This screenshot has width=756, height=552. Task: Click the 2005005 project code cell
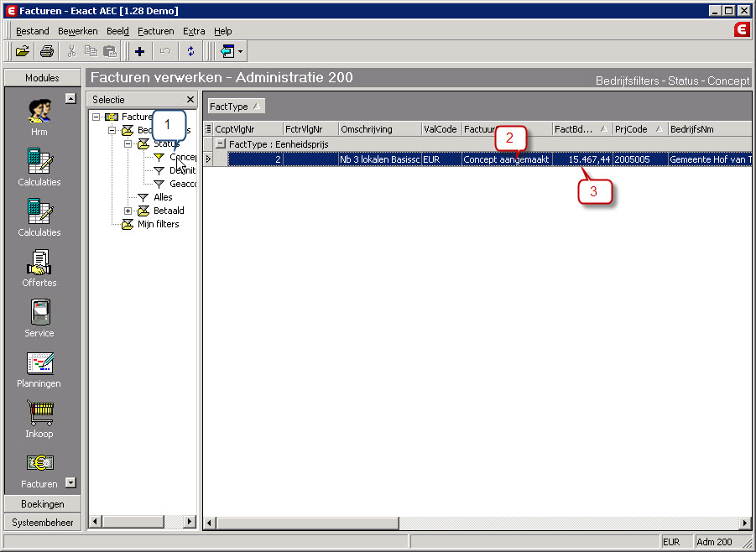click(640, 159)
